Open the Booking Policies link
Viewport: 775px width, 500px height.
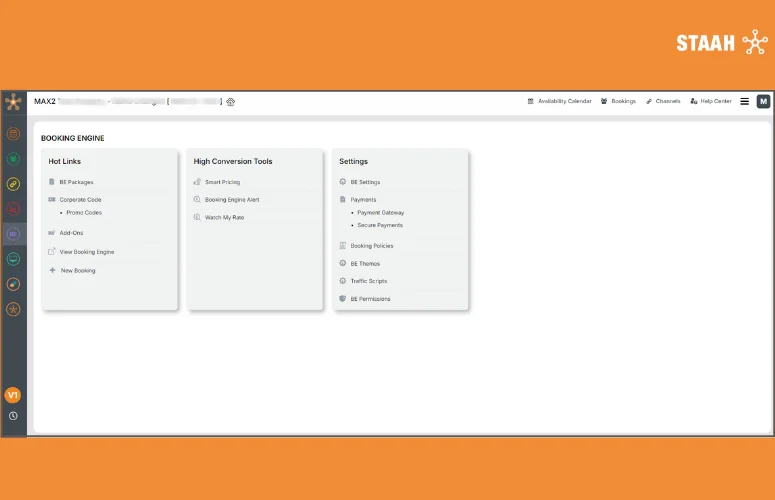372,246
